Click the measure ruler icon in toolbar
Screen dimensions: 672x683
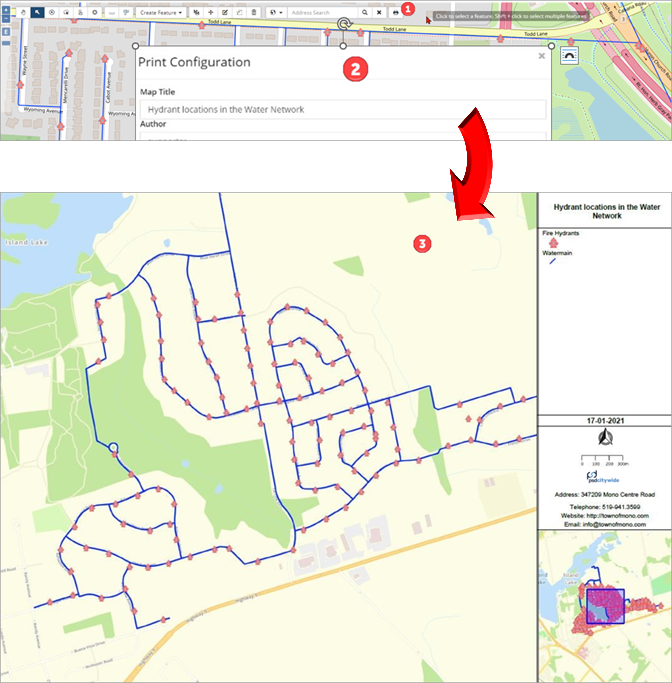[x=111, y=13]
